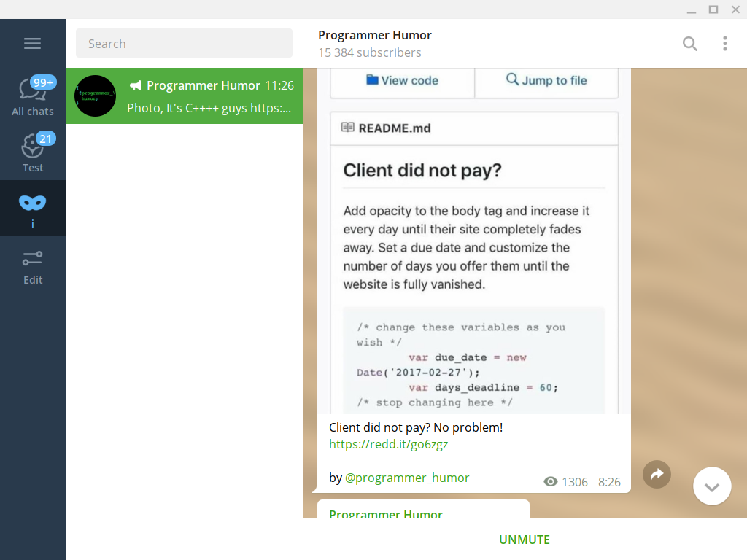Click the 21 unread badge on Test
Viewport: 747px width, 560px height.
click(46, 139)
